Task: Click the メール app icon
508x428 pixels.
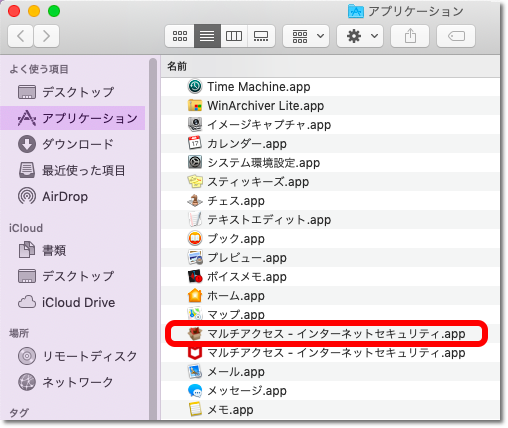Action: click(195, 372)
